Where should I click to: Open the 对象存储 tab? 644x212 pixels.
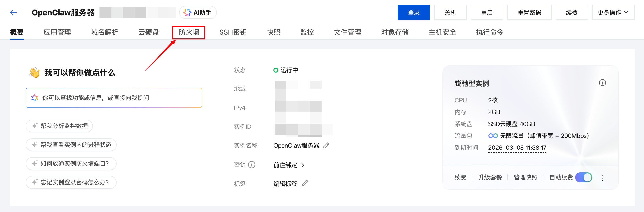pyautogui.click(x=395, y=32)
